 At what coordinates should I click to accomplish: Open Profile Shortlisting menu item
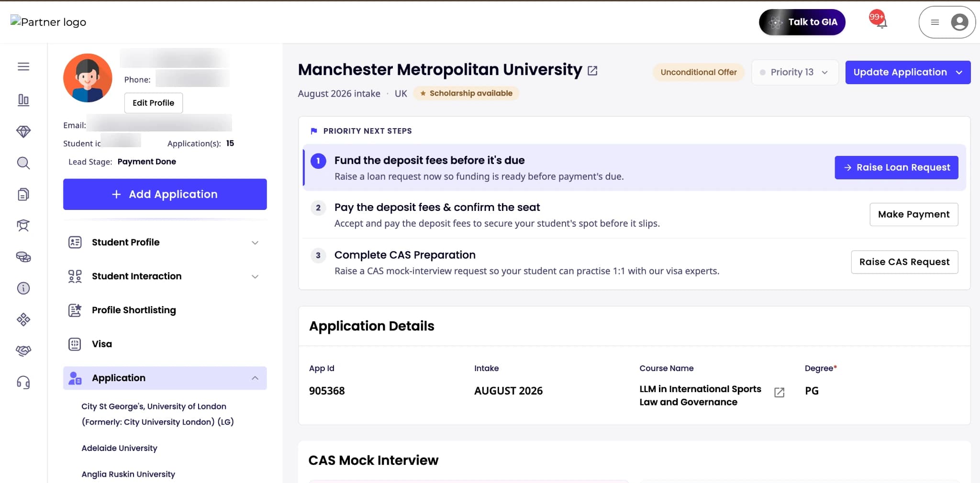165,310
